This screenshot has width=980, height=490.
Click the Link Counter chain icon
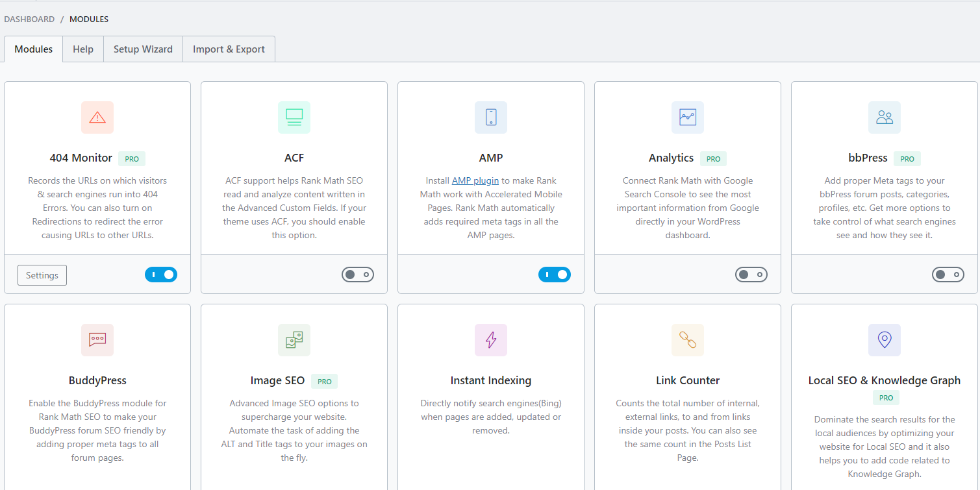[x=688, y=340]
